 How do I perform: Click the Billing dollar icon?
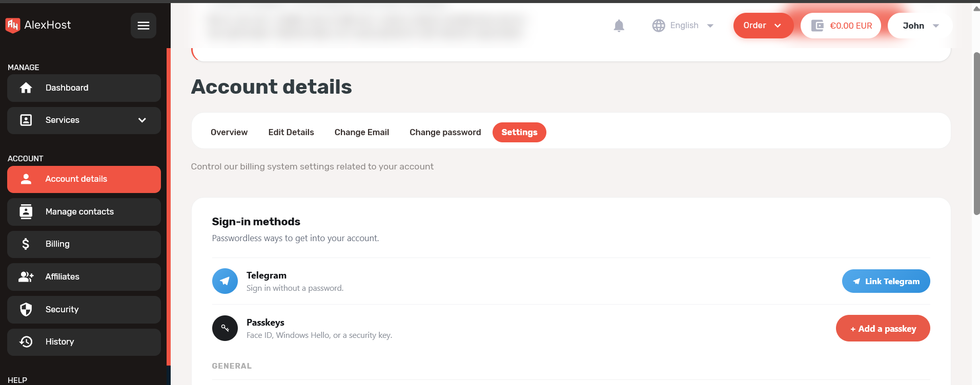[26, 244]
